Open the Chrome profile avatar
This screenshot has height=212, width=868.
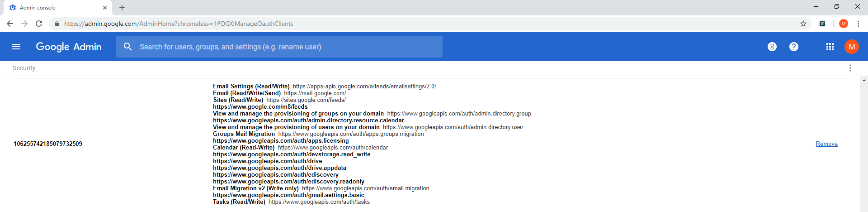844,24
